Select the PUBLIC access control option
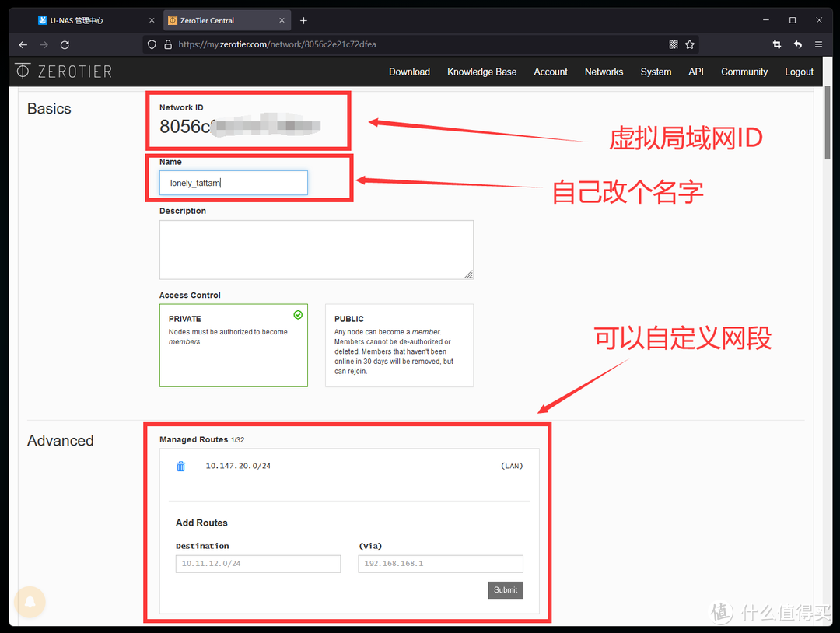840x633 pixels. (x=398, y=344)
